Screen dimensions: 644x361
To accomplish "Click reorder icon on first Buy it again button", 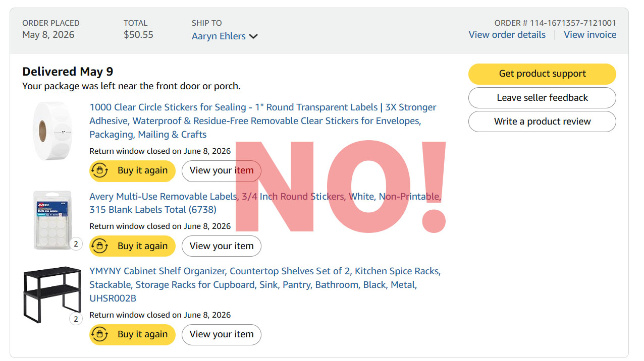I will coord(100,171).
